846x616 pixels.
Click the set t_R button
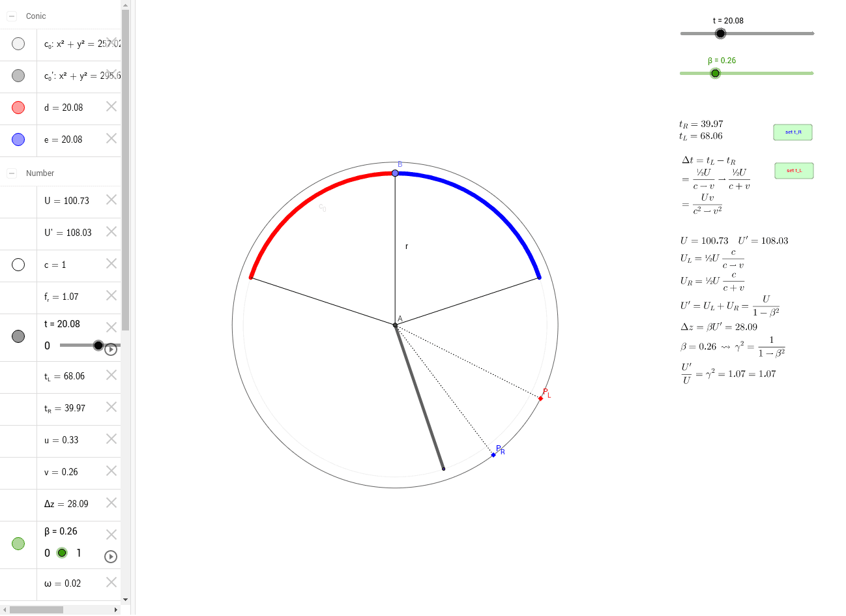[793, 132]
